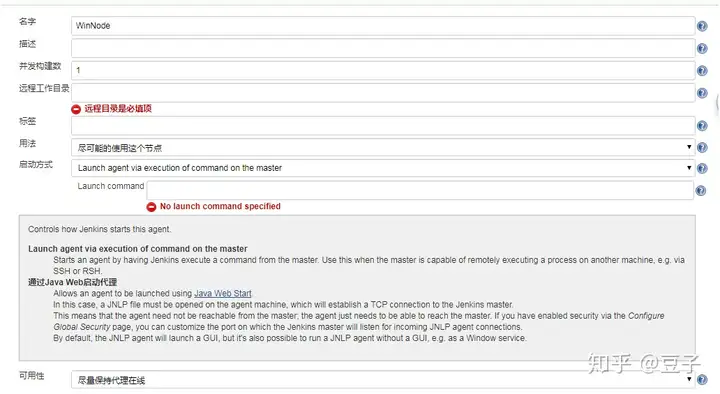Click the 标签 labels input field
This screenshot has height=394, width=720.
[382, 125]
